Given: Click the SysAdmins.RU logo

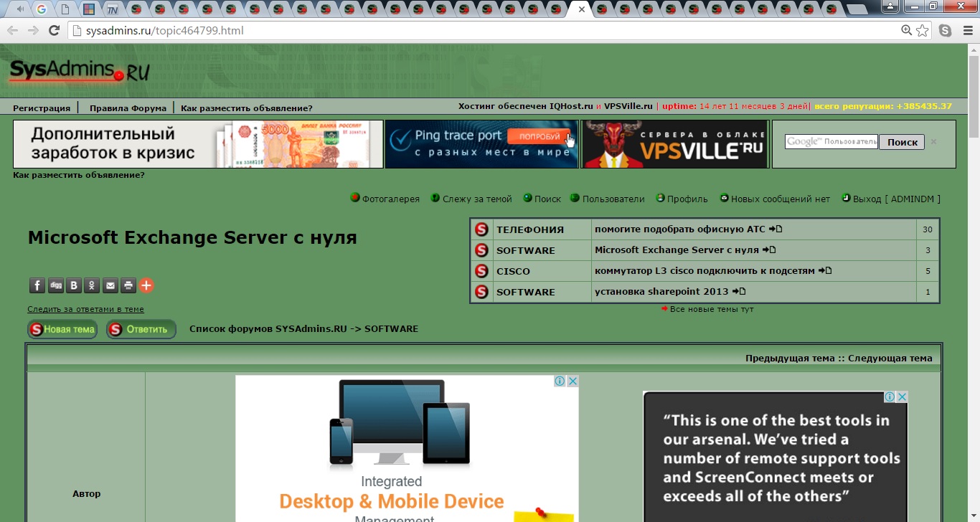Looking at the screenshot, I should pos(79,70).
